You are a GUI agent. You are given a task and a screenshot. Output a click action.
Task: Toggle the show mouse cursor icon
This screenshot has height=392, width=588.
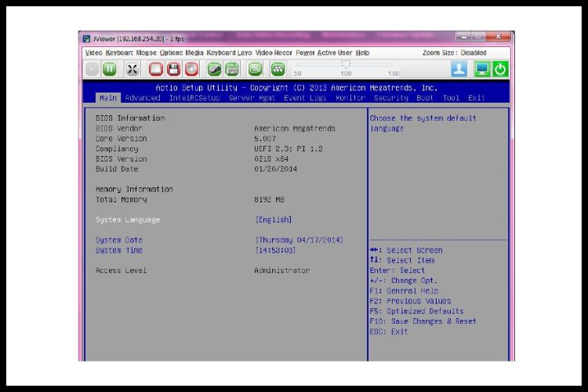coord(214,69)
